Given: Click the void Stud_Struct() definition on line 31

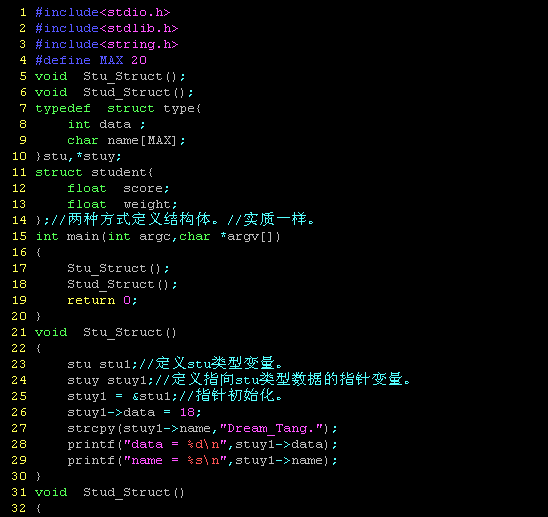Looking at the screenshot, I should [110, 493].
